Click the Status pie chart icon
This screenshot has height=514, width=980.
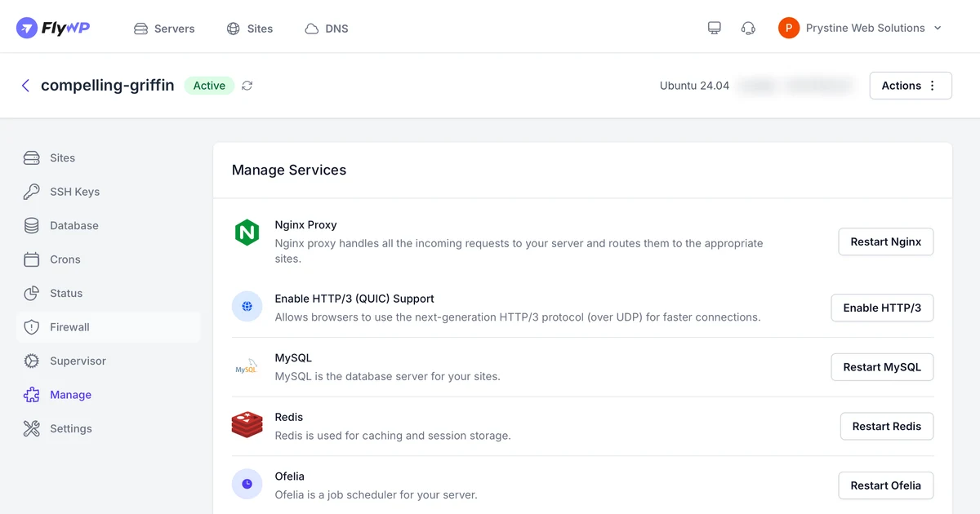point(32,294)
